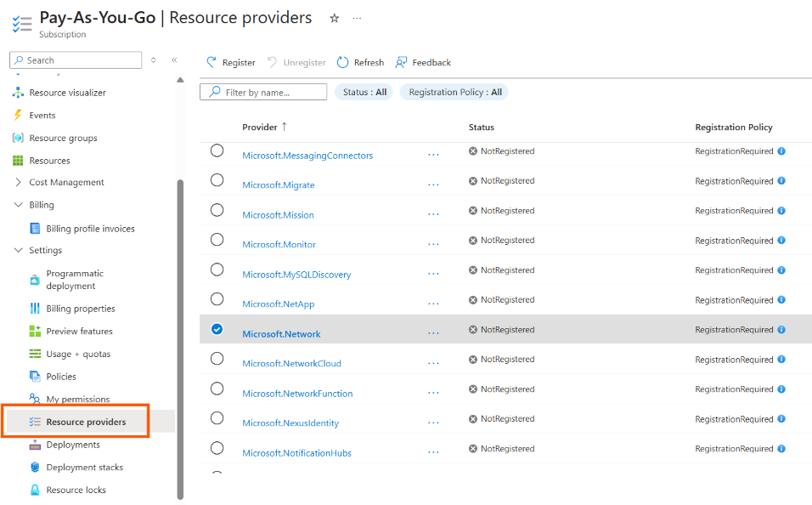
Task: Select the Microsoft.Migrate radio button
Action: 217,179
